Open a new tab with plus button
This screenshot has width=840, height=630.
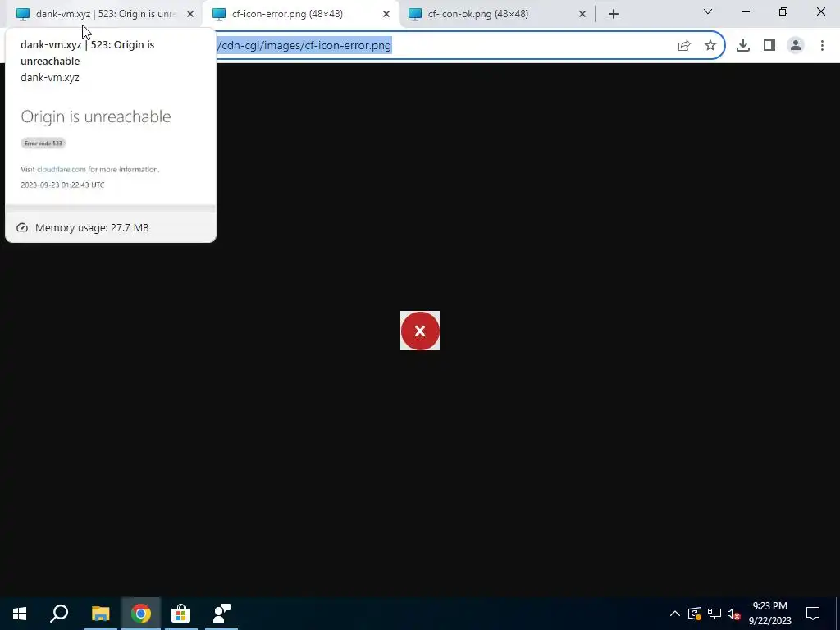(x=614, y=14)
